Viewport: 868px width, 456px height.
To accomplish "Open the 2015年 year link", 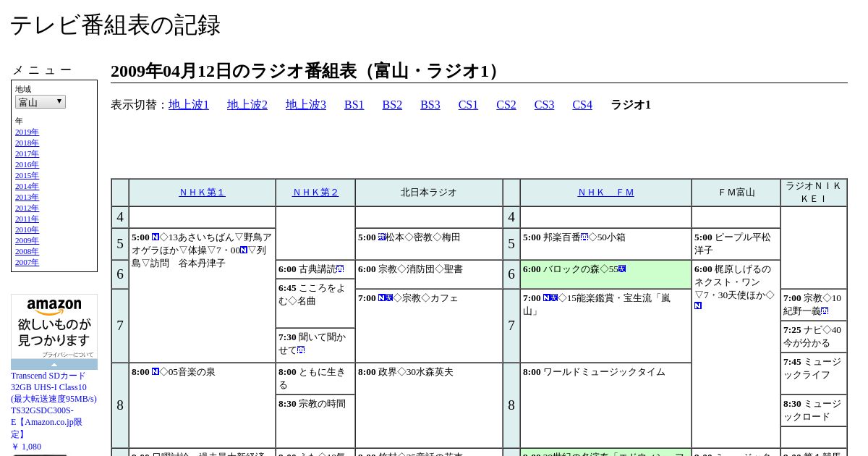I will point(27,175).
